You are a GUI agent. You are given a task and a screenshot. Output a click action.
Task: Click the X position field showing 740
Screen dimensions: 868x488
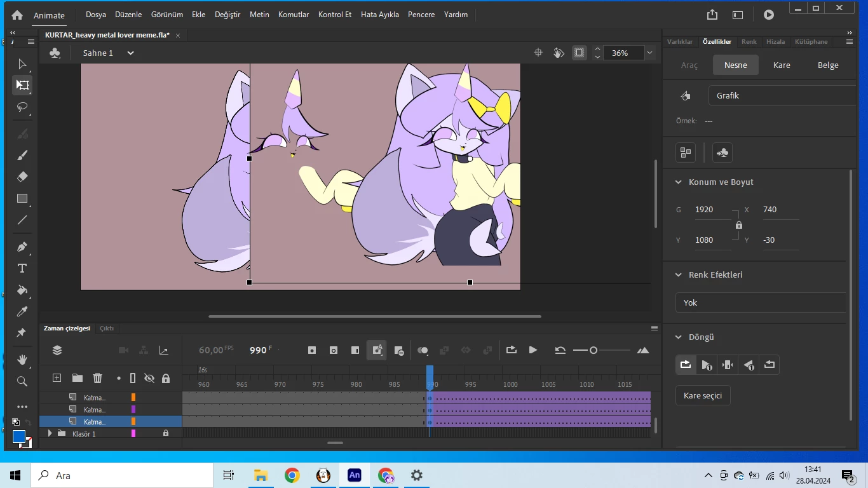780,210
